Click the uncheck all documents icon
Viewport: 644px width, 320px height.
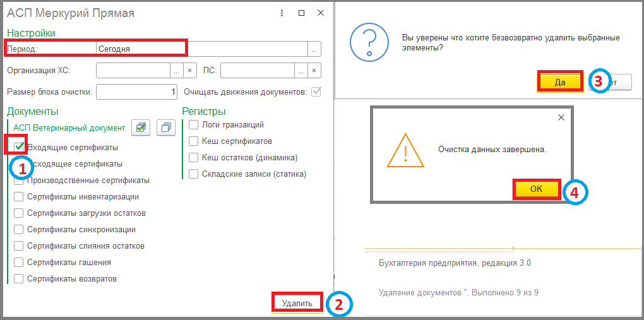pyautogui.click(x=166, y=127)
